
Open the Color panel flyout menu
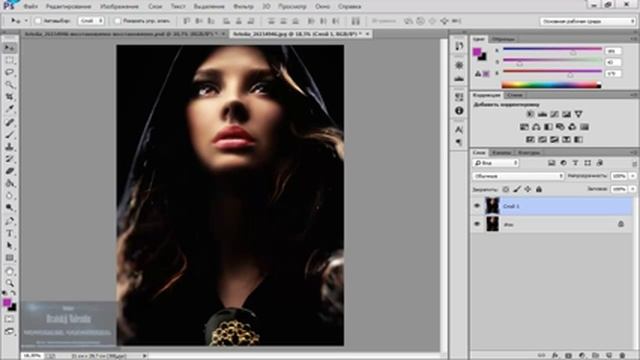pos(633,39)
